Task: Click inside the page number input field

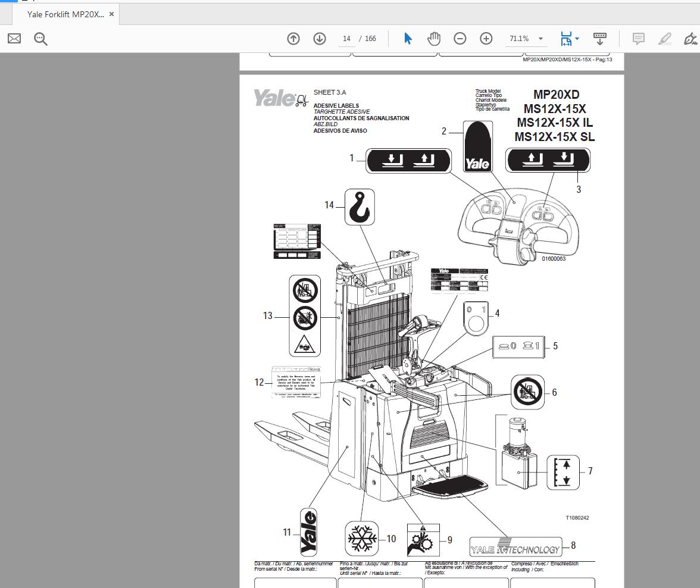Action: click(346, 38)
